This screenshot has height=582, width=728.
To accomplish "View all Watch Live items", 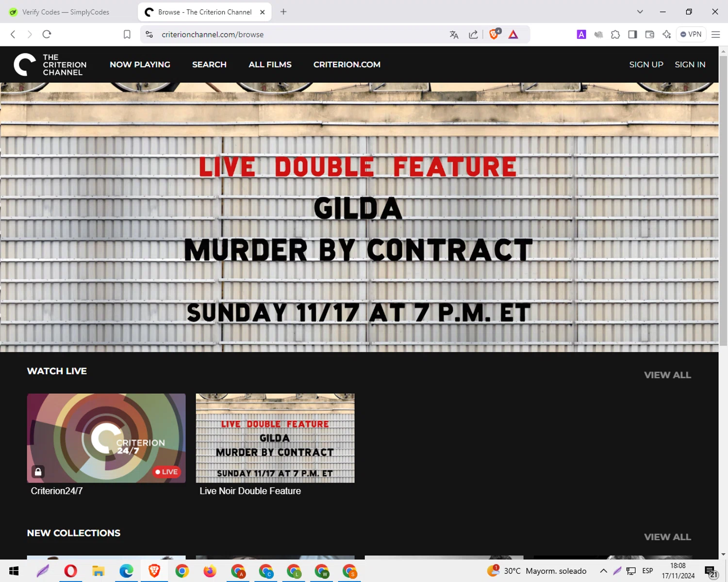I will pos(667,375).
